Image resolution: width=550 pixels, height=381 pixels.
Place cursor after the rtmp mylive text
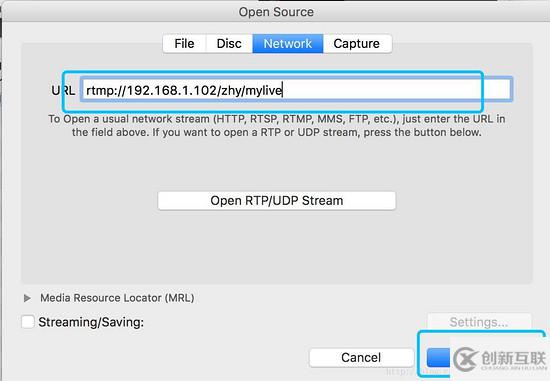[x=283, y=90]
